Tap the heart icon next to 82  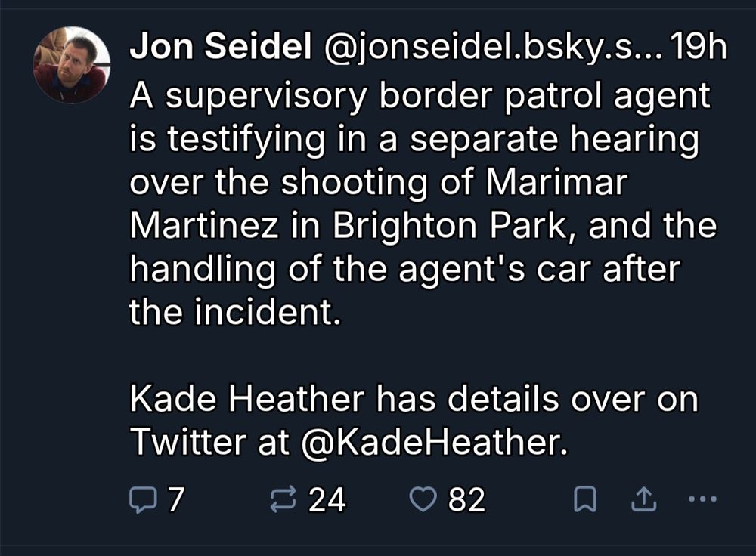pyautogui.click(x=425, y=498)
